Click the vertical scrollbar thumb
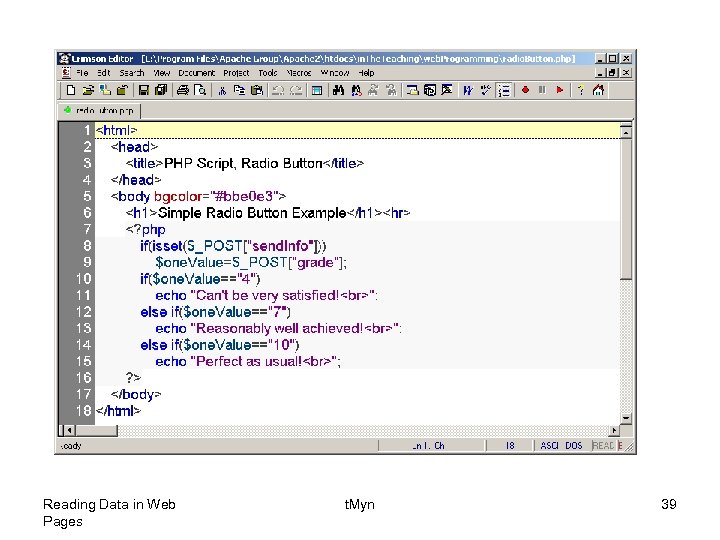 [x=626, y=209]
